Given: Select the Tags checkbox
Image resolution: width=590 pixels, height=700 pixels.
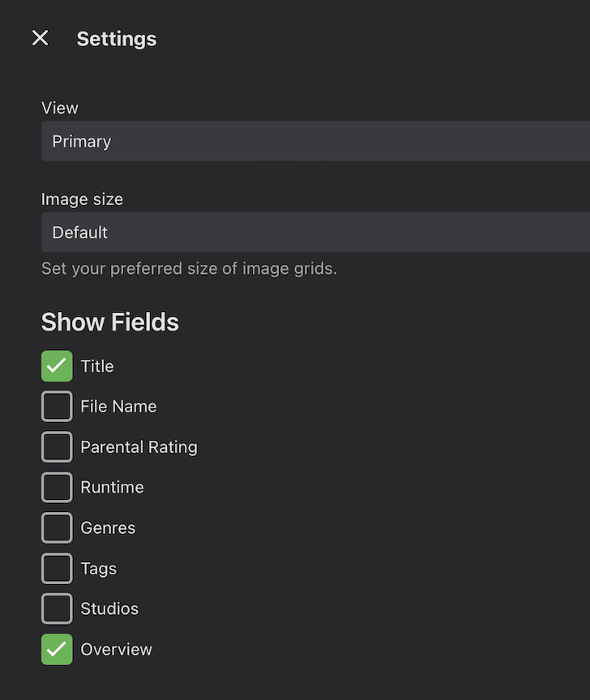Looking at the screenshot, I should 57,568.
